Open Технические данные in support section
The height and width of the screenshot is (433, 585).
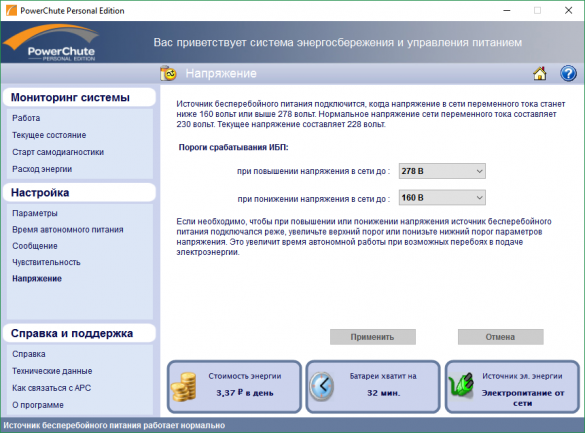pos(52,371)
